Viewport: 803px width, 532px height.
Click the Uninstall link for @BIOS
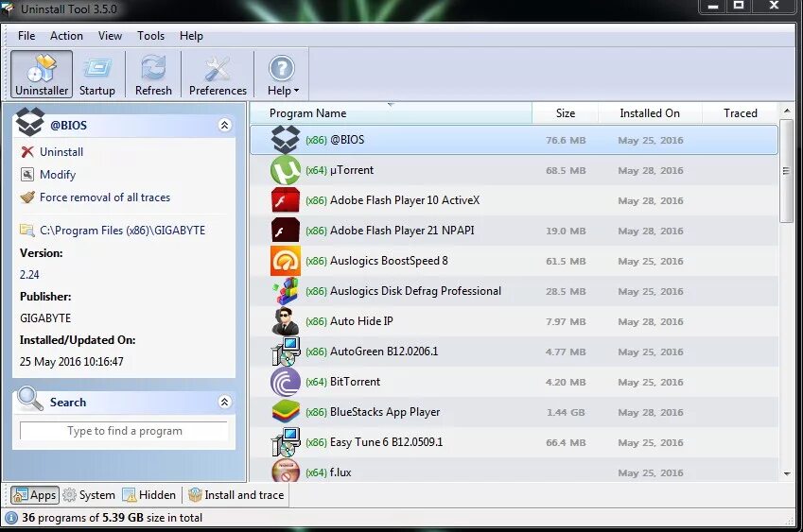(61, 152)
